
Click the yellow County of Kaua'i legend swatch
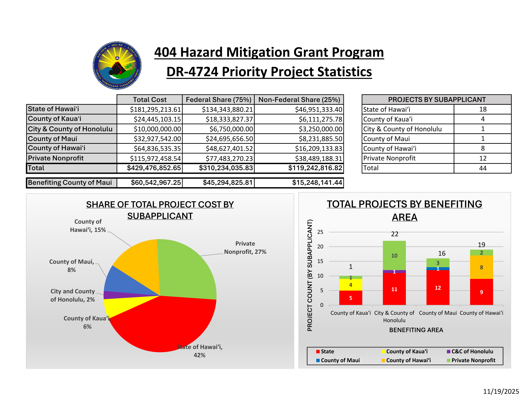(383, 352)
